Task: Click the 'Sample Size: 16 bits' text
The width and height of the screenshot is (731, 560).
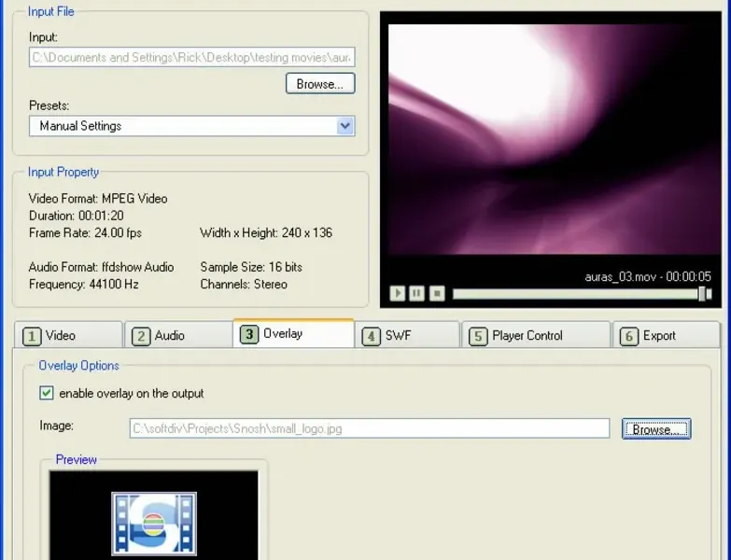Action: [251, 267]
